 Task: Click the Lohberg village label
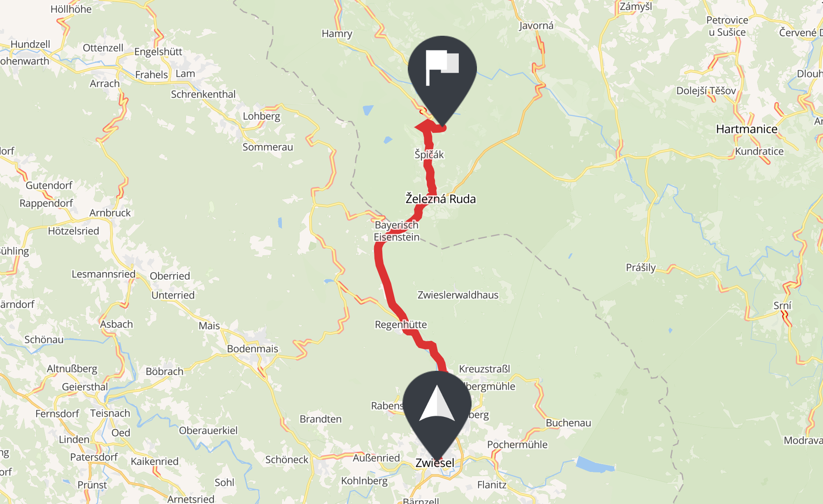coord(262,116)
